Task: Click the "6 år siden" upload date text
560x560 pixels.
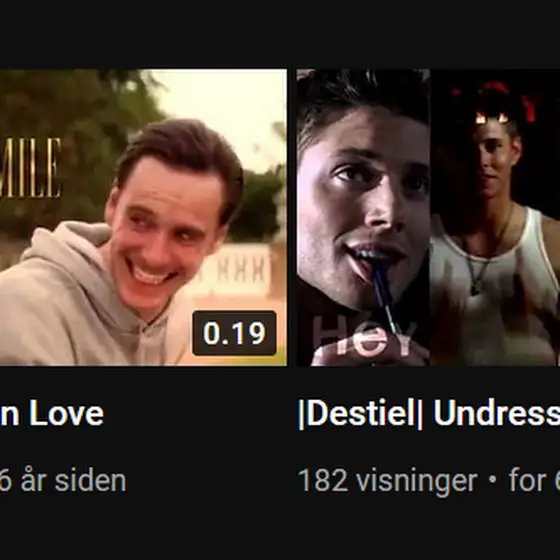Action: [x=63, y=481]
